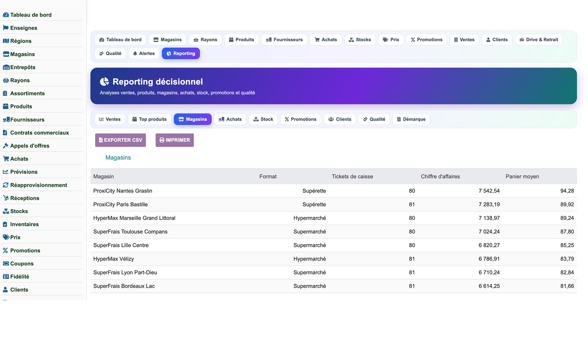
Task: Click the bell icon in Alertes tab
Action: (x=135, y=53)
